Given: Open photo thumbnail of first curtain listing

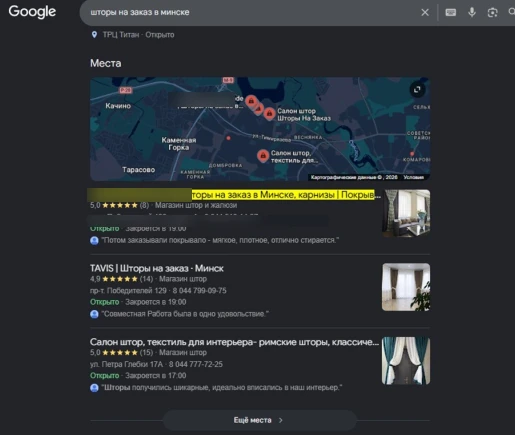Looking at the screenshot, I should click(406, 213).
